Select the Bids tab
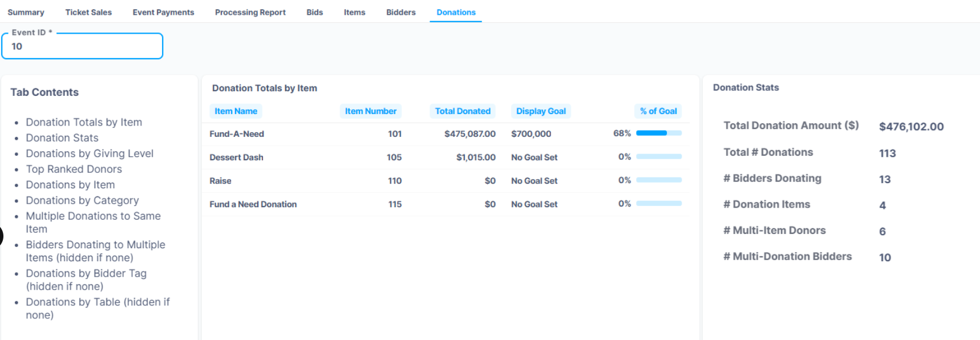The height and width of the screenshot is (340, 980). pyautogui.click(x=314, y=12)
